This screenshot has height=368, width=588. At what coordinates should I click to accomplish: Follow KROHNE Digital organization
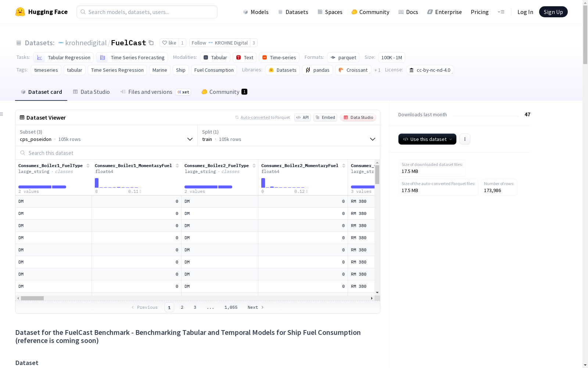click(220, 43)
